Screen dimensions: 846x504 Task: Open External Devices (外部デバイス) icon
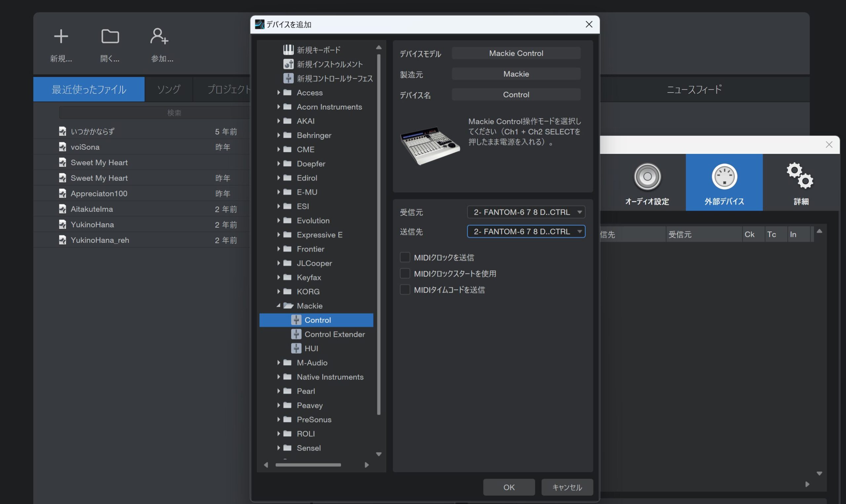tap(724, 182)
